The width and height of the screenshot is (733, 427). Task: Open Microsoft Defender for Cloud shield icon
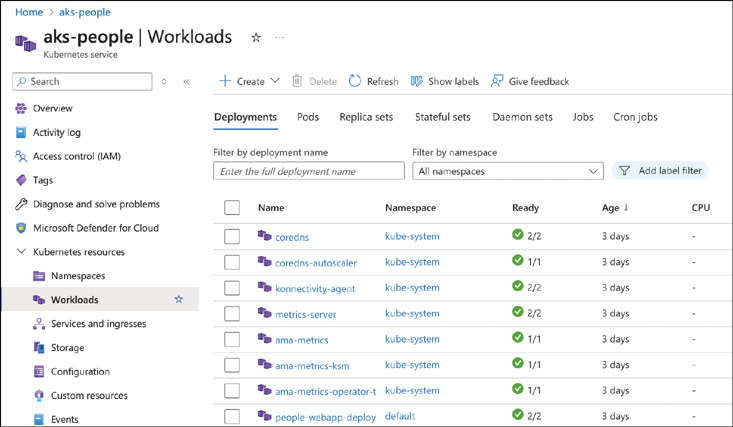tap(21, 228)
